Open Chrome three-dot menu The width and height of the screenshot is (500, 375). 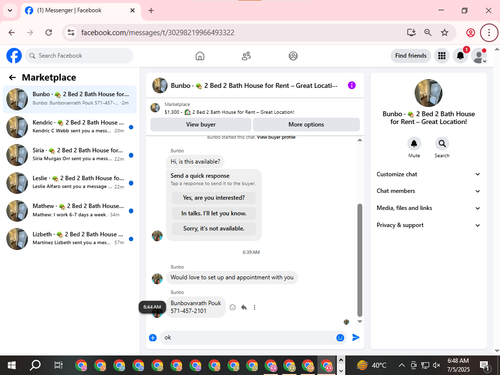pos(489,32)
